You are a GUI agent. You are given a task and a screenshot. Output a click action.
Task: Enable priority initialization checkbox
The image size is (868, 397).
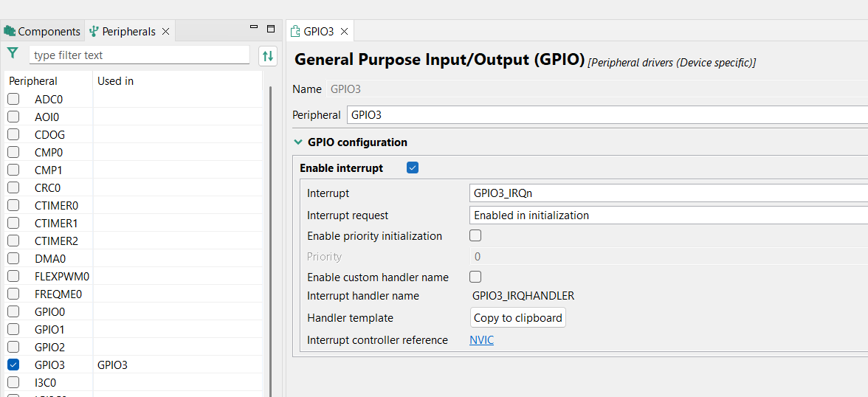coord(475,236)
